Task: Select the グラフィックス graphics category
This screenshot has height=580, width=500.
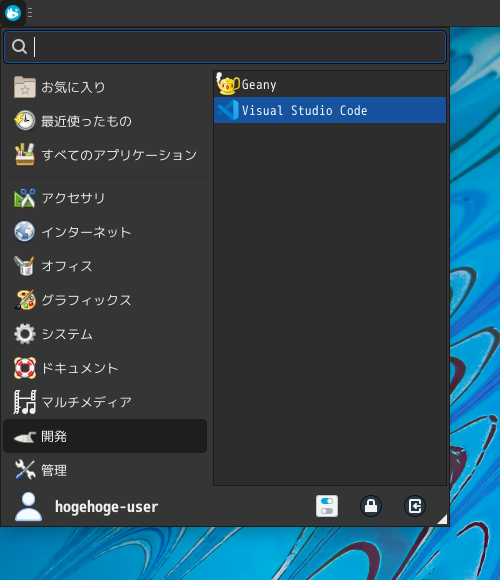Action: [x=105, y=300]
